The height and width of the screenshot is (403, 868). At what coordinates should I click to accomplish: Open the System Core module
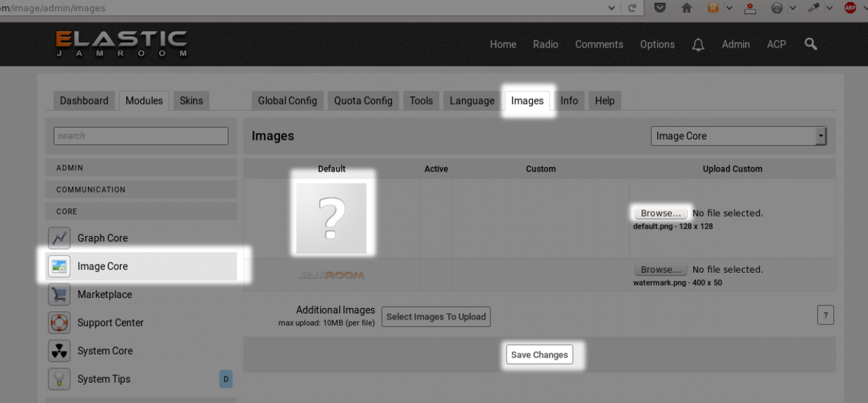tap(105, 351)
